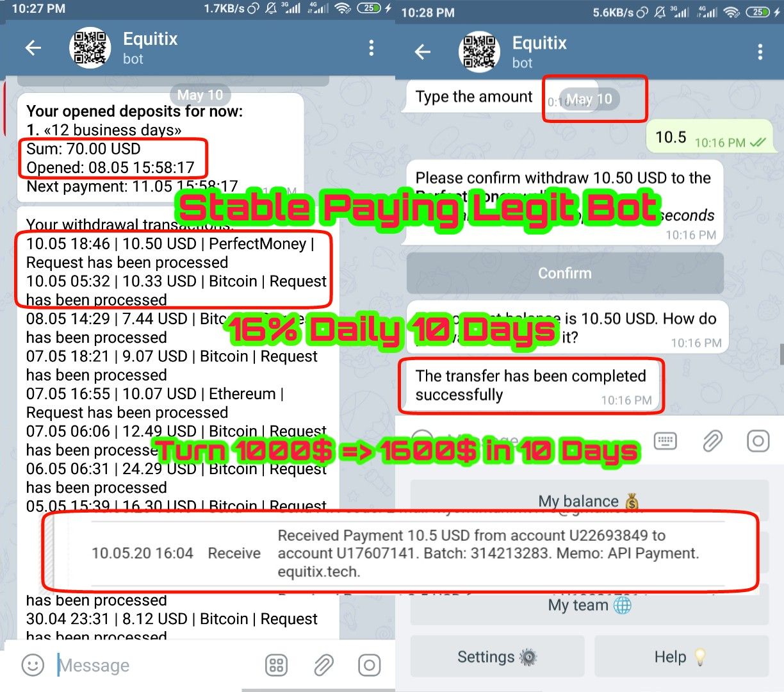Tap 'Please confirm withdraw 10.50 USD' message
The image size is (784, 692).
pyautogui.click(x=564, y=202)
